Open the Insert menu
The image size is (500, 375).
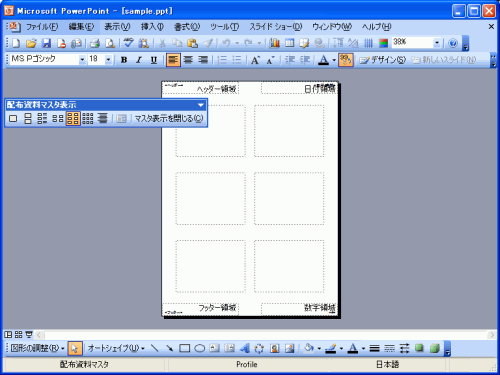[152, 27]
